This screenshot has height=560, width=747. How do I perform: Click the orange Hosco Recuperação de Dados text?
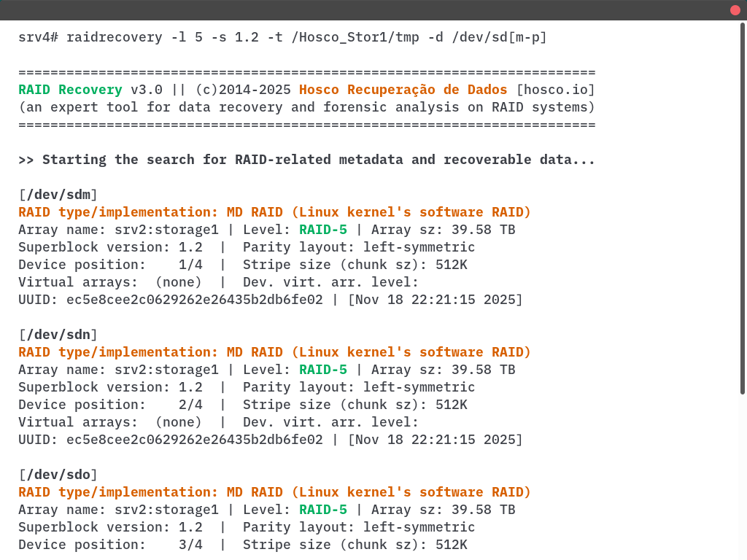403,90
